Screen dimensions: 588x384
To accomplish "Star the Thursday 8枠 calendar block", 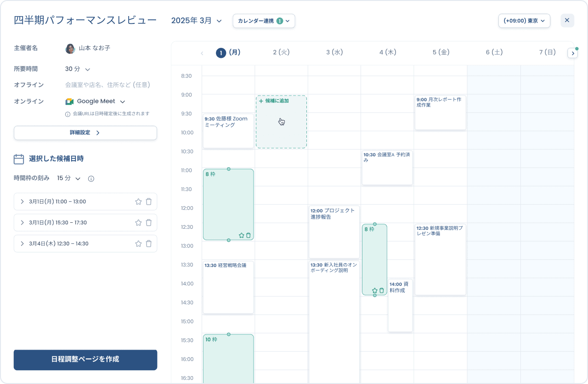I will coord(374,290).
